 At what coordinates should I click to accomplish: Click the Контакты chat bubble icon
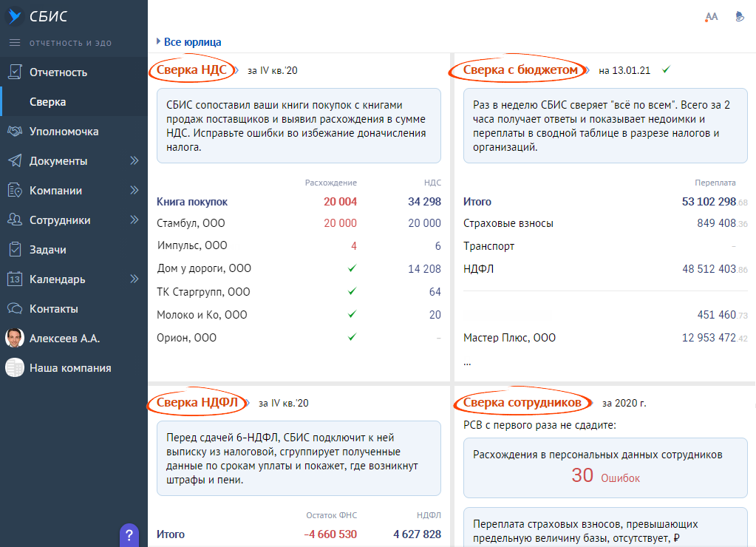pos(15,308)
